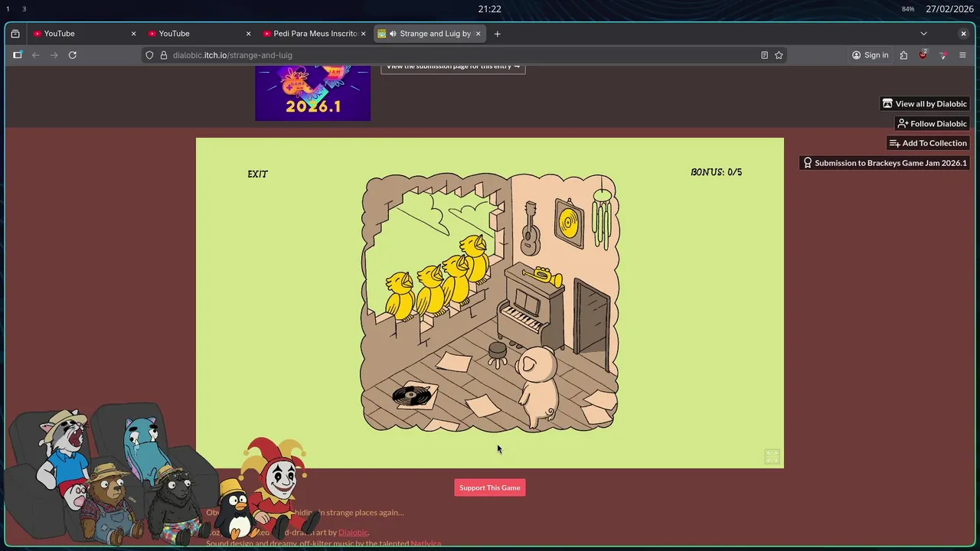980x551 pixels.
Task: Toggle game fullscreen icon in the game's corner
Action: point(772,457)
